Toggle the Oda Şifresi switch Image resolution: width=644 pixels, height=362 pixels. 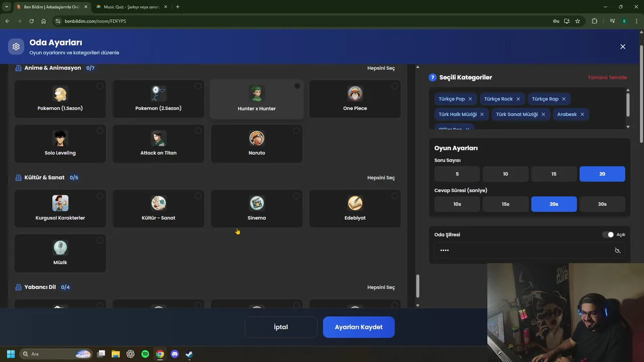click(608, 235)
